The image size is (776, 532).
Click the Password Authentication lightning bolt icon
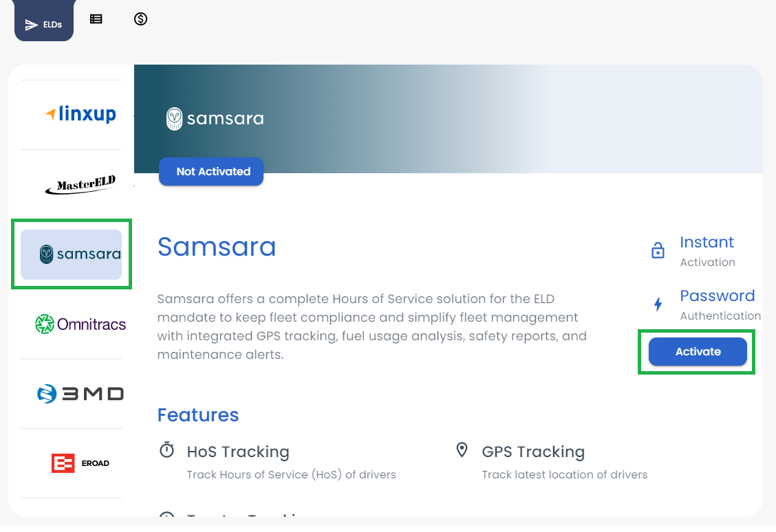658,304
